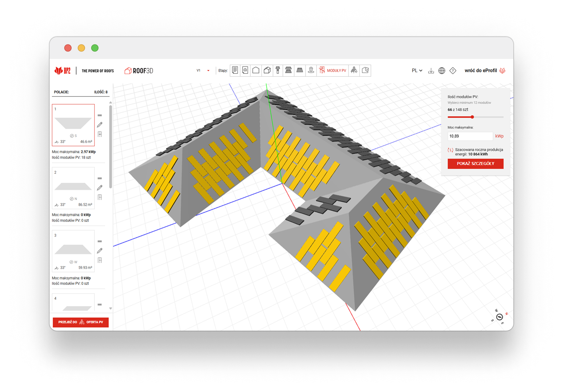Open the screw fastener stage icon
Viewport: 562px width, 392px height.
(278, 70)
